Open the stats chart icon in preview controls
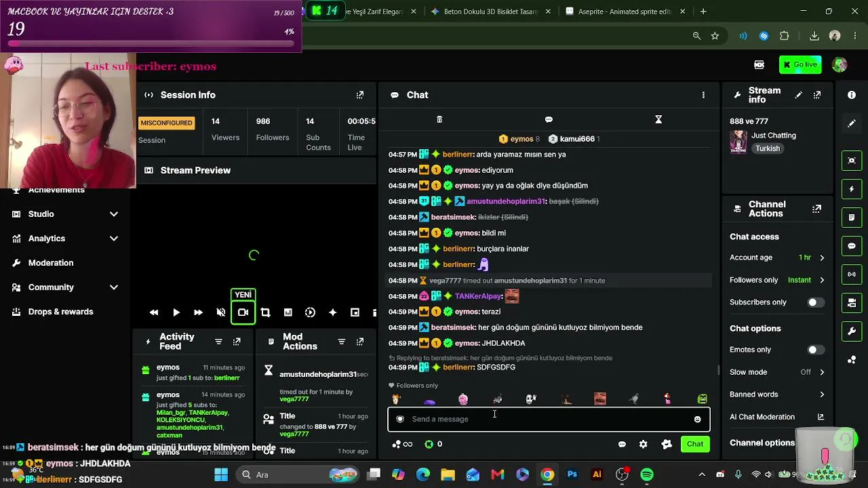The image size is (868, 488). coord(288,312)
